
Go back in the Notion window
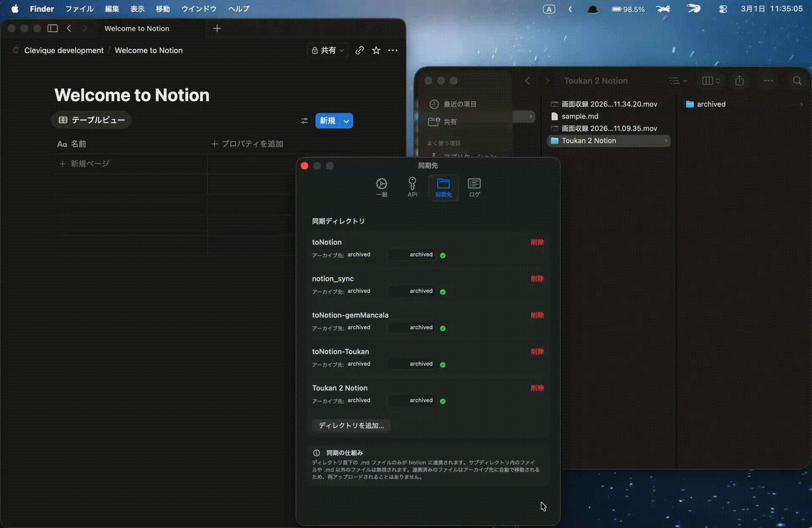point(69,28)
